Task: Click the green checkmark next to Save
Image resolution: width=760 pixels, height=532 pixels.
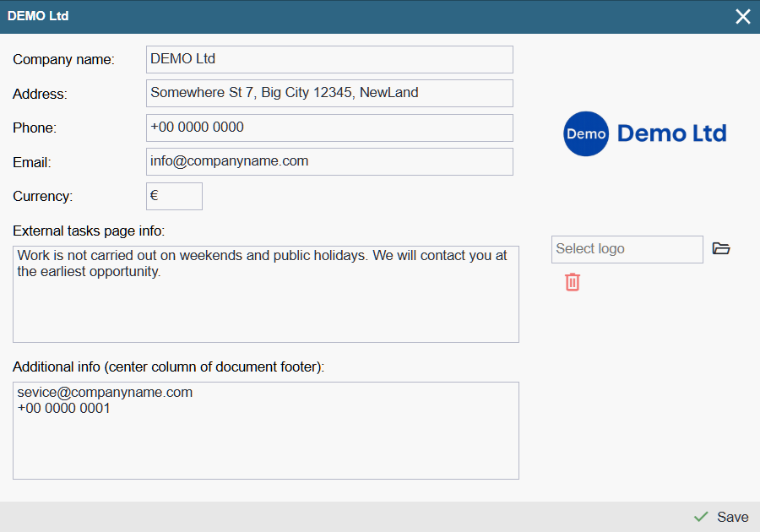Action: pos(700,517)
